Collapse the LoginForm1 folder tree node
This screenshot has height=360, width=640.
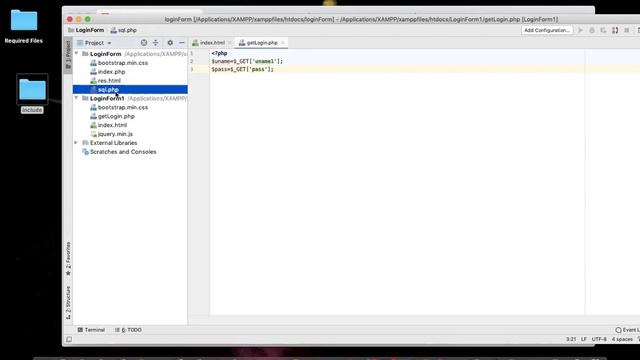76,98
